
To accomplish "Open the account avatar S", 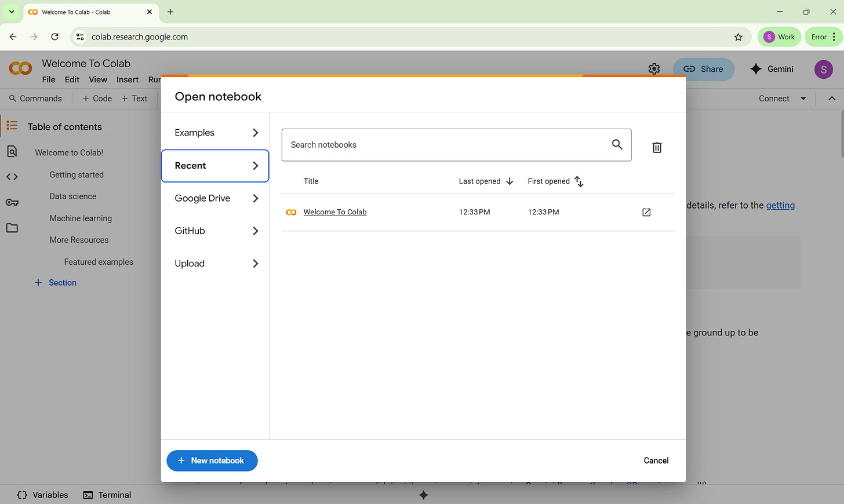I will click(x=823, y=69).
